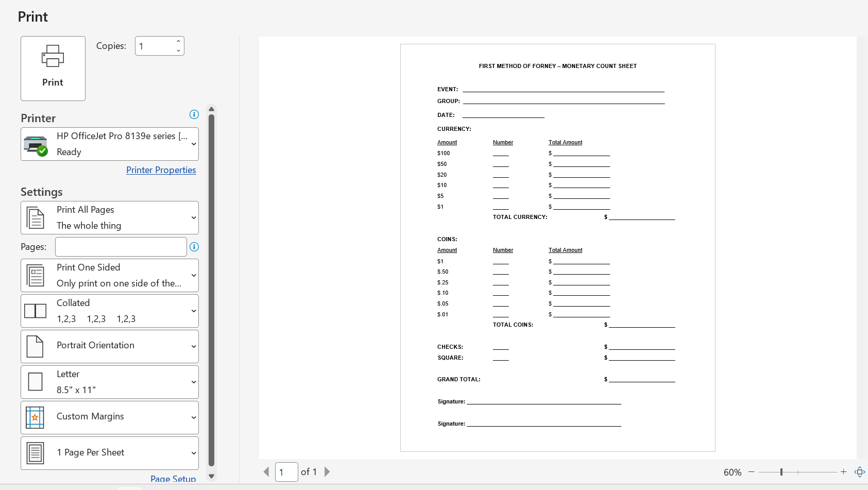Click the Print button with printer icon
Image resolution: width=868 pixels, height=490 pixels.
pyautogui.click(x=53, y=69)
